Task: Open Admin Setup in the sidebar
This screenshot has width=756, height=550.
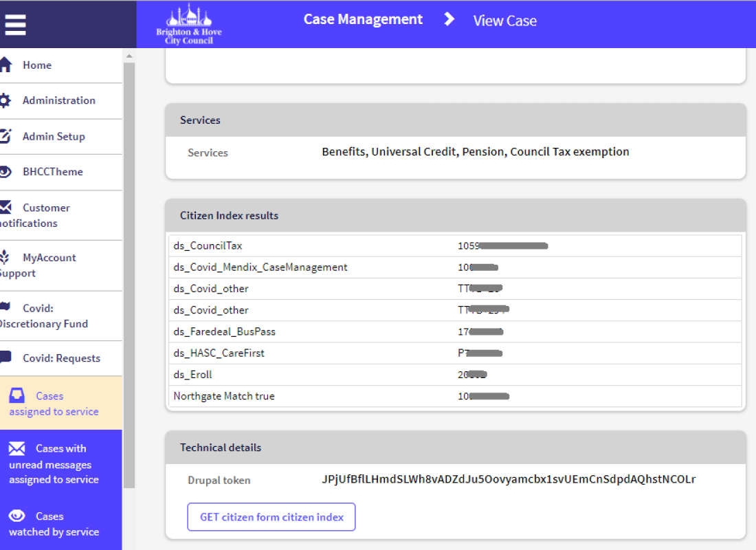Action: click(x=60, y=137)
